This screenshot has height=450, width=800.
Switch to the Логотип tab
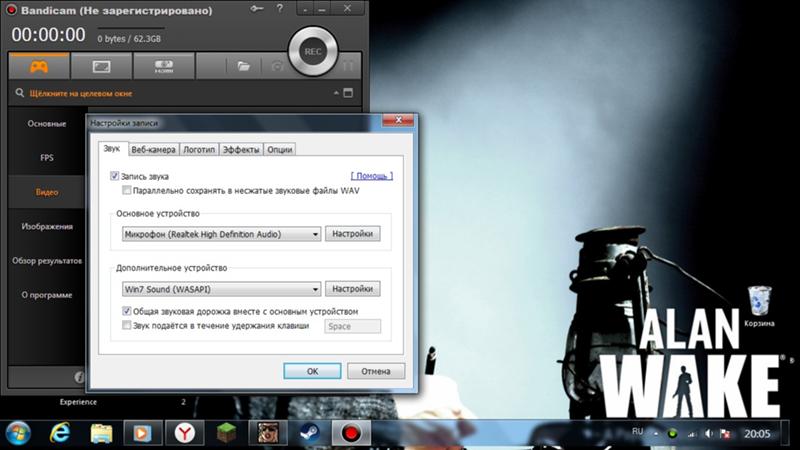199,149
